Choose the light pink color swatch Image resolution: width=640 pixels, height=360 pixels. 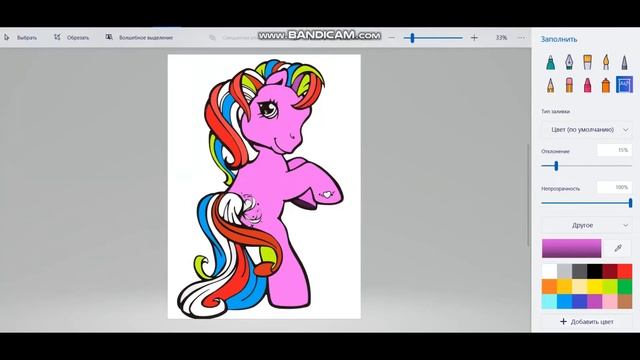click(609, 302)
